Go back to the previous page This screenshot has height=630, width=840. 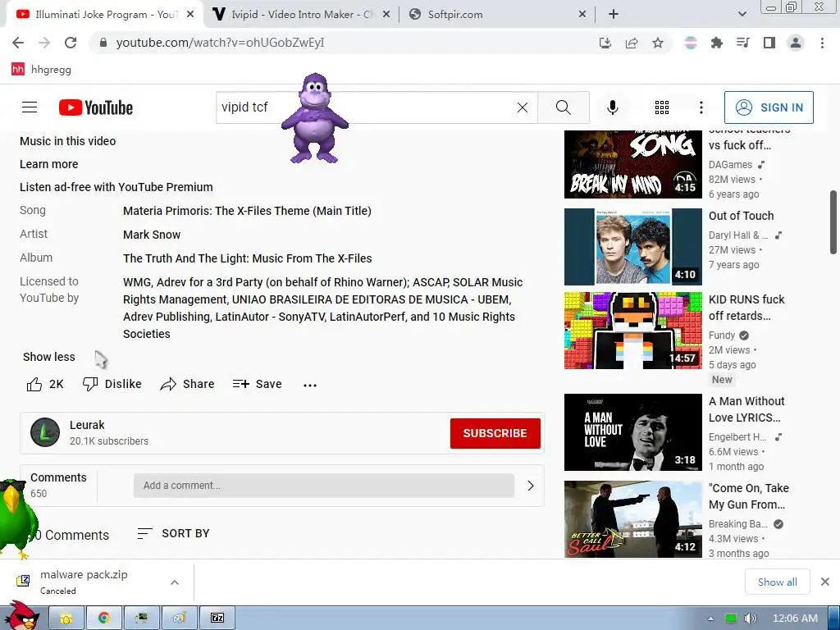[x=18, y=43]
